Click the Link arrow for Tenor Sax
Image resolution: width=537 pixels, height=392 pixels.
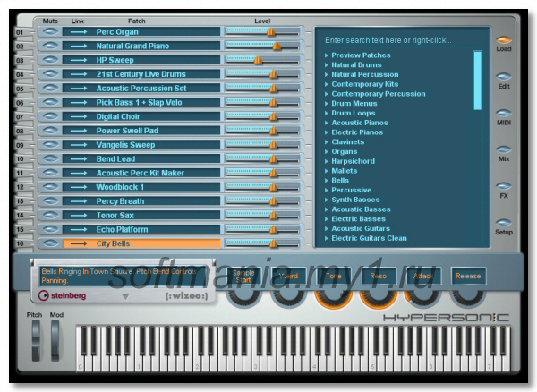79,216
